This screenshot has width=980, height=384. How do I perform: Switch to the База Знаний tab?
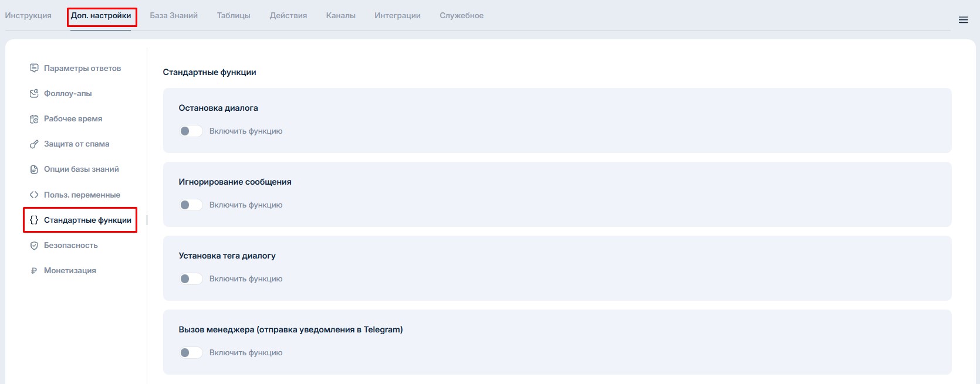174,16
